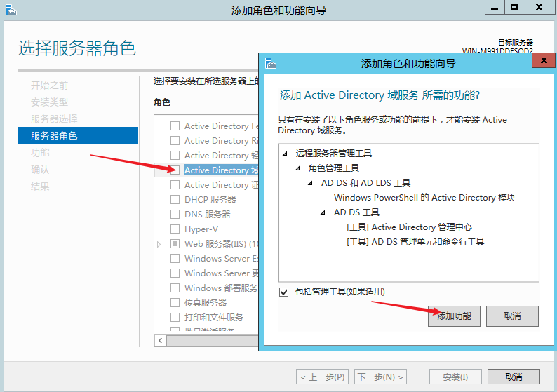
Task: Enable the DHCP 服务器 role checkbox
Action: 175,200
